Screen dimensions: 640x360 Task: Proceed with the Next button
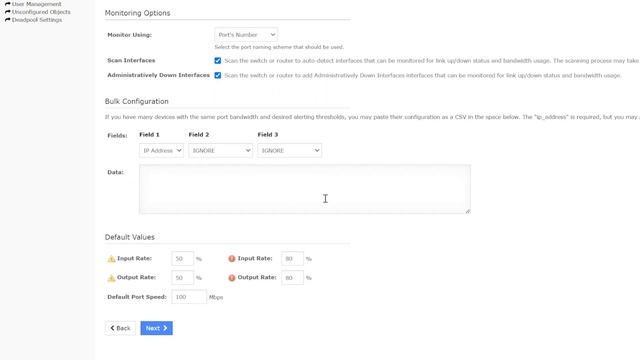[x=157, y=328]
